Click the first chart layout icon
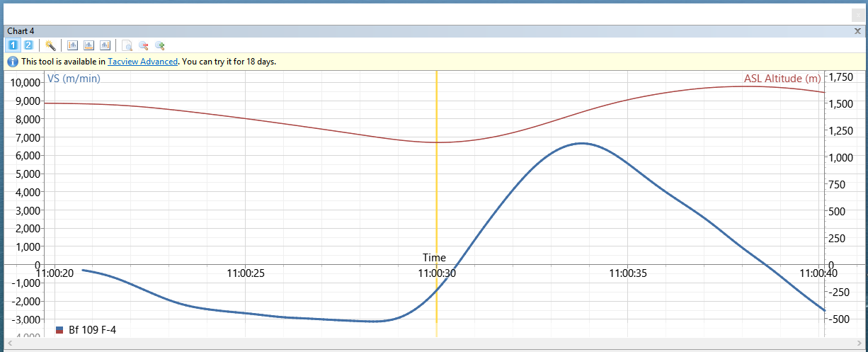 [x=72, y=45]
